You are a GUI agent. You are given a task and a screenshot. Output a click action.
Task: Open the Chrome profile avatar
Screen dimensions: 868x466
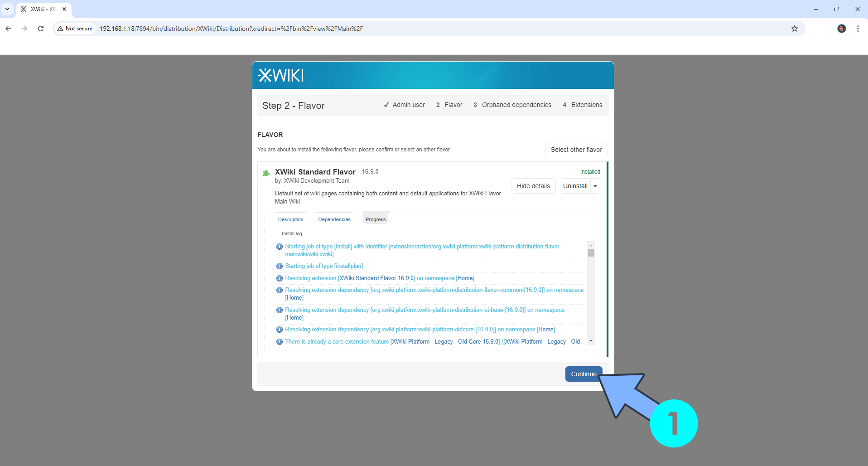pos(842,29)
